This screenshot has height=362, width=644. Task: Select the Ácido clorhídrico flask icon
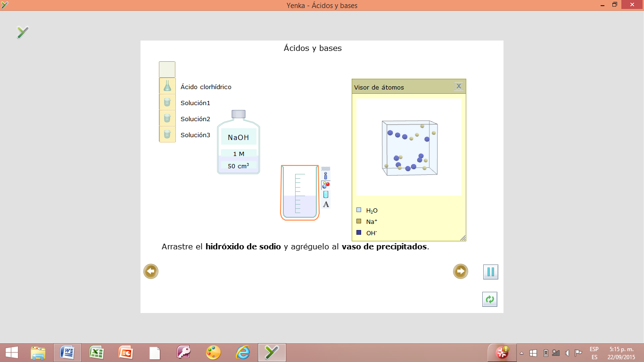point(167,86)
